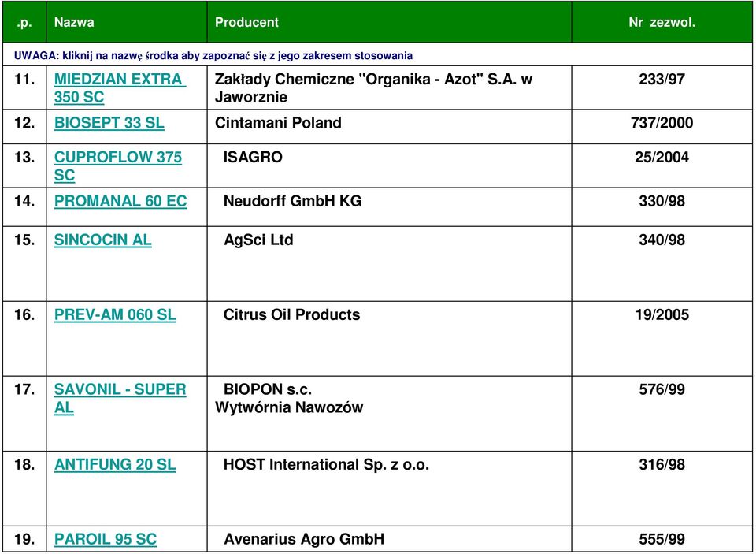The image size is (756, 554).
Task: Click permit number 316/98
Action: (x=661, y=464)
